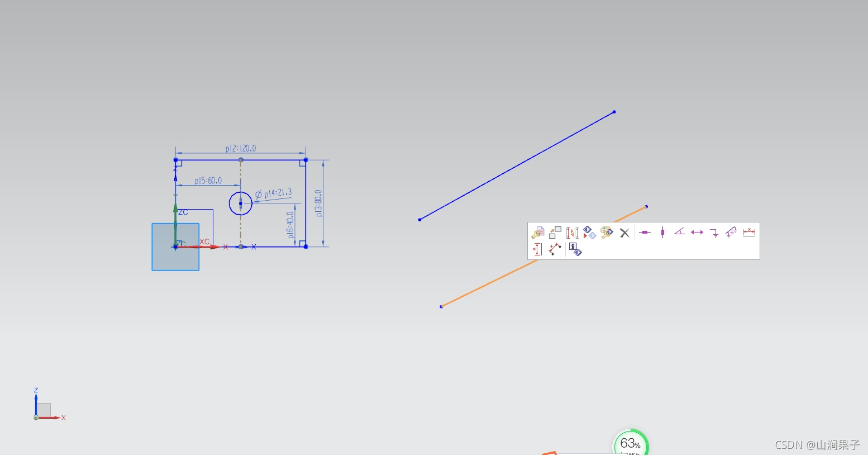The width and height of the screenshot is (868, 455).
Task: Apply the Constant Length double-arrow constraint
Action: 697,232
